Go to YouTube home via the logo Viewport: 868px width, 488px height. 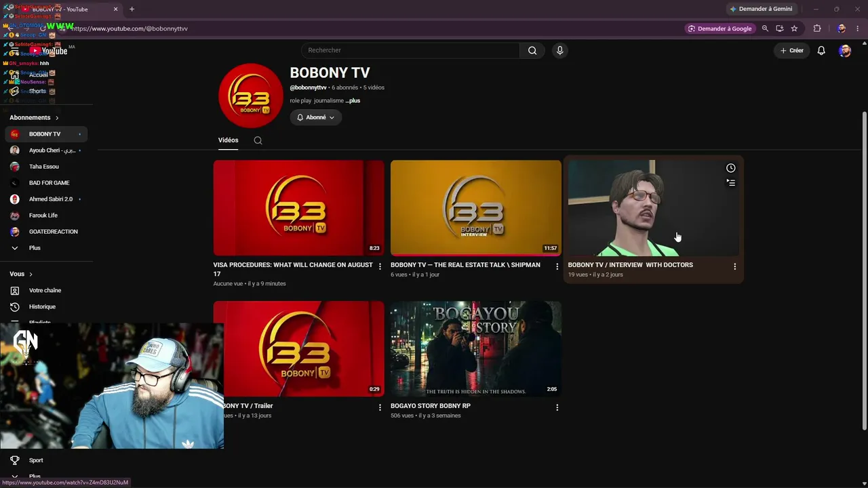pyautogui.click(x=49, y=51)
